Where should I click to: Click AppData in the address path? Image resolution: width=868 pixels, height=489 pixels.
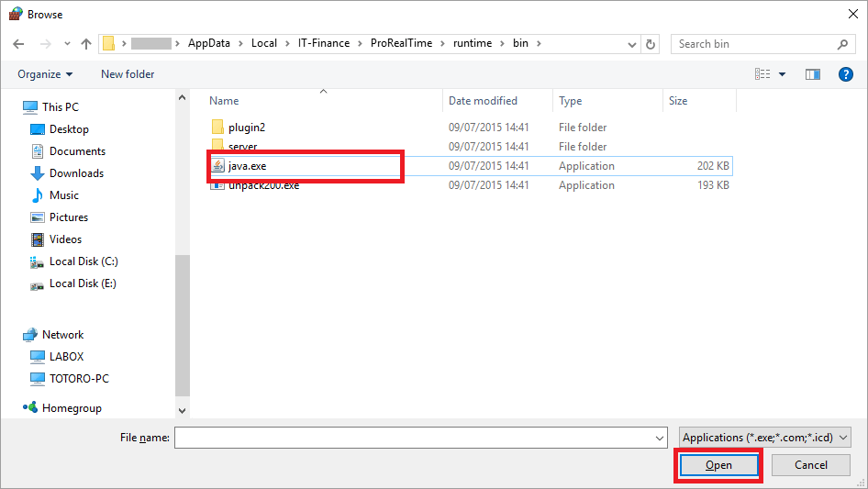[x=208, y=43]
